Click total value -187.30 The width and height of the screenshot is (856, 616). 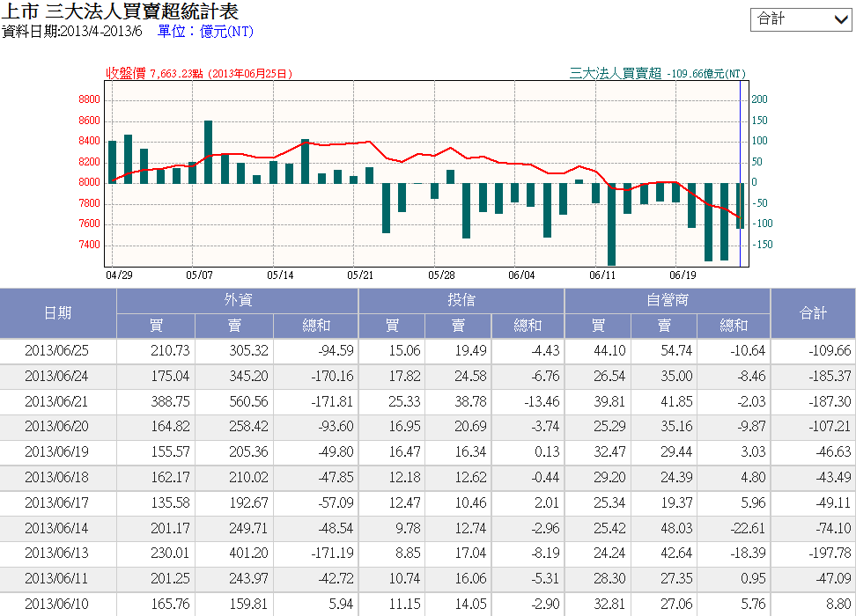(830, 401)
